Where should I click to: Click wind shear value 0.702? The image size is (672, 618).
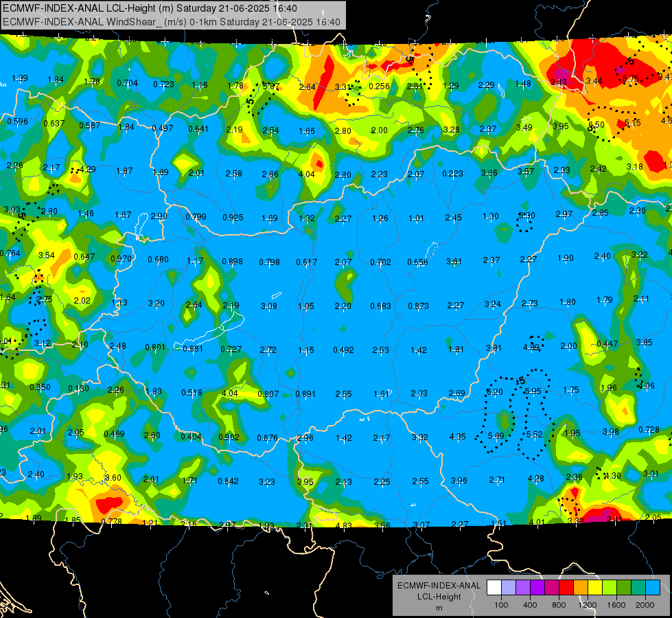[x=380, y=262]
